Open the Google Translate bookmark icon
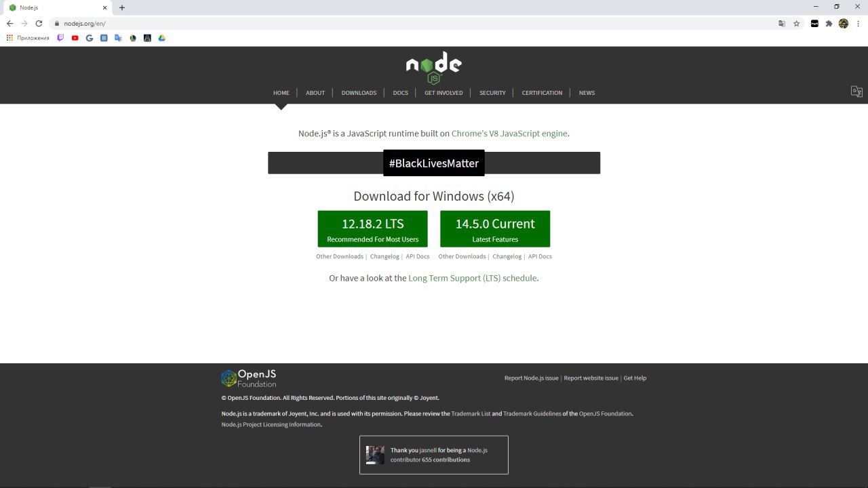Screen dimensions: 868x488 (x=118, y=38)
